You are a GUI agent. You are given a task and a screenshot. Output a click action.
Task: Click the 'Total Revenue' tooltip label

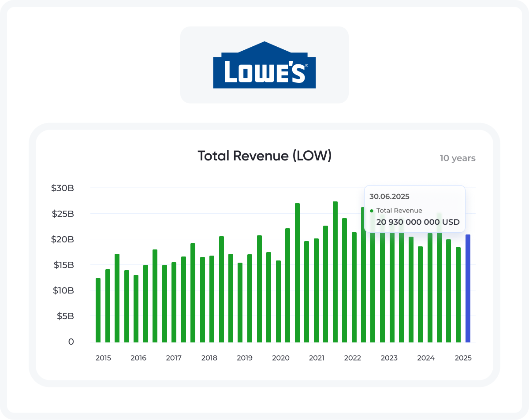pyautogui.click(x=399, y=211)
